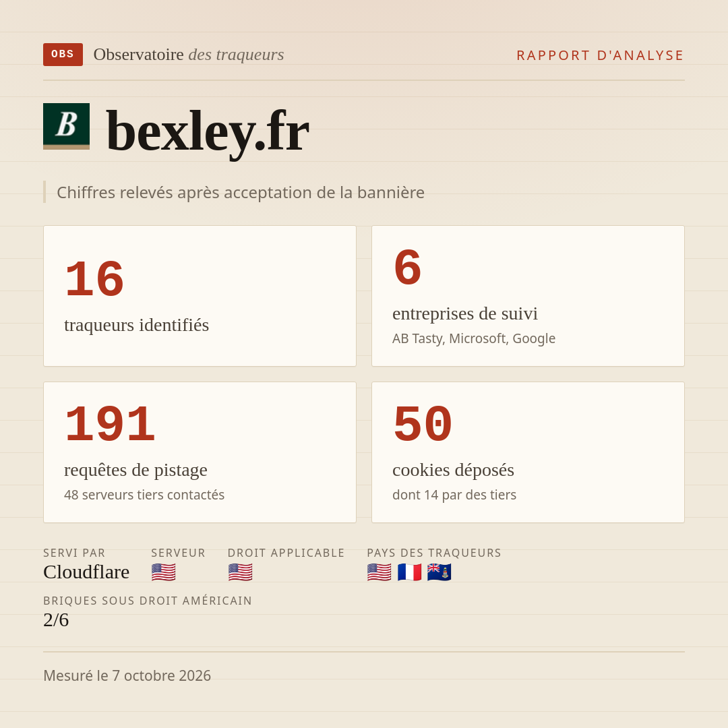Click the Cayman Islands flag icon
Image resolution: width=728 pixels, height=728 pixels.
click(x=439, y=572)
